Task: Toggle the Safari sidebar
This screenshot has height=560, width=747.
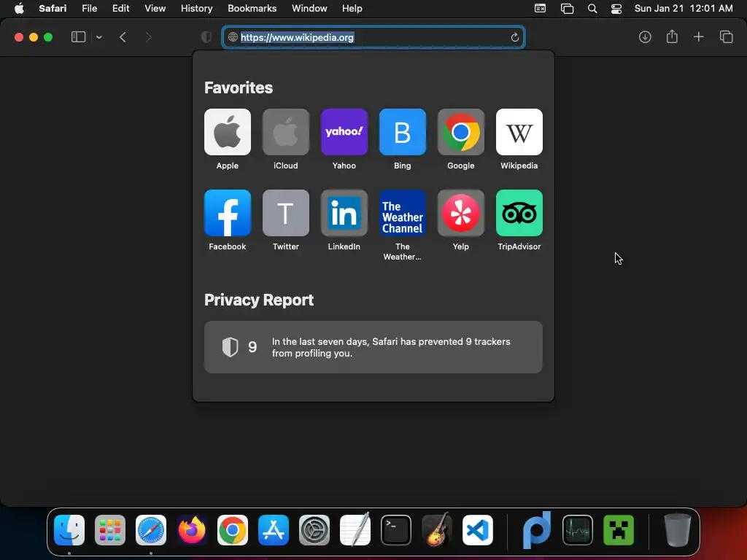Action: (x=78, y=37)
